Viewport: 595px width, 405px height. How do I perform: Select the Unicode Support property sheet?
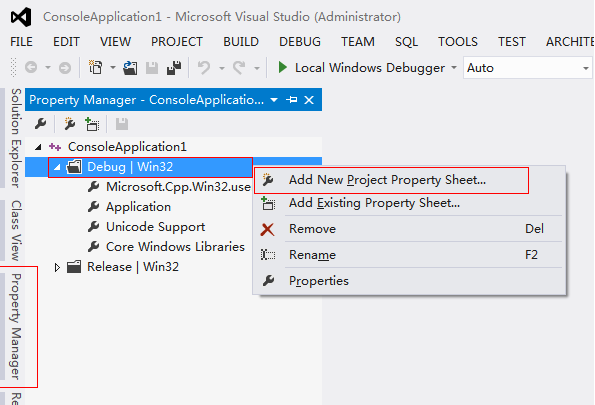point(155,227)
